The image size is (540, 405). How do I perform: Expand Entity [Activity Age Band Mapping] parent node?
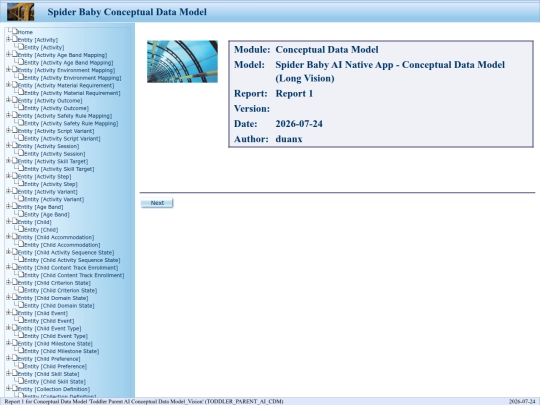pos(9,54)
